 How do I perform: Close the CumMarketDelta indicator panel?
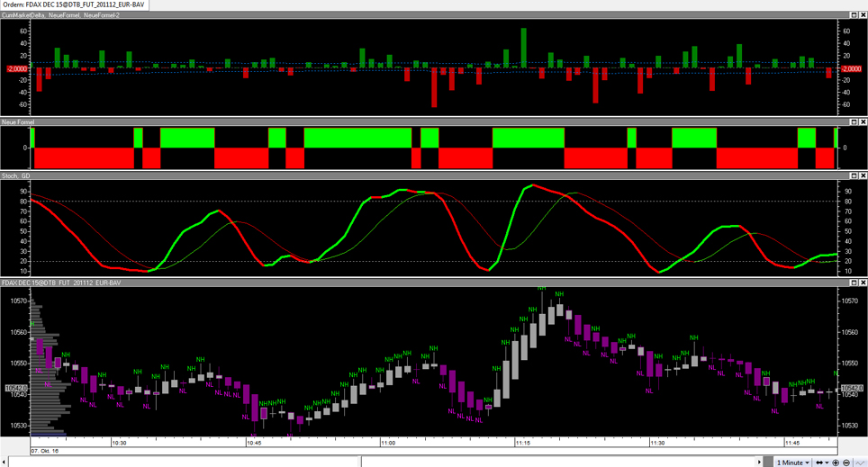tap(862, 15)
